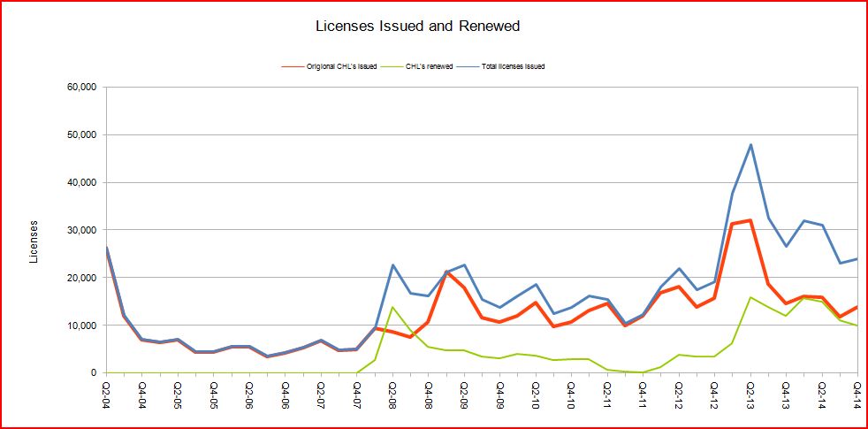868x429 pixels.
Task: Click the vertical 'Licenses' axis title
Action: point(34,241)
